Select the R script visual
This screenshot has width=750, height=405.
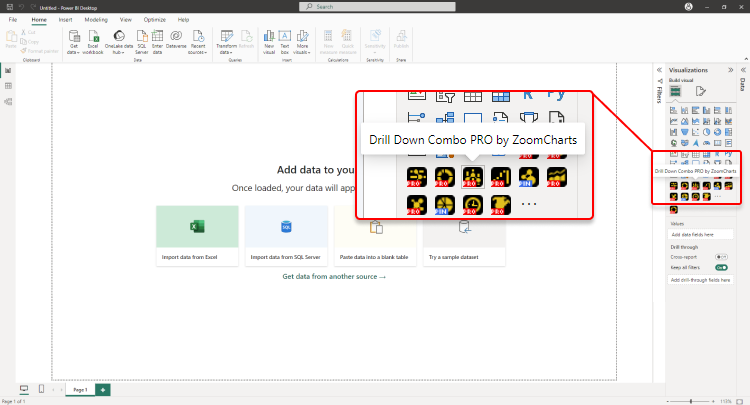coord(717,154)
